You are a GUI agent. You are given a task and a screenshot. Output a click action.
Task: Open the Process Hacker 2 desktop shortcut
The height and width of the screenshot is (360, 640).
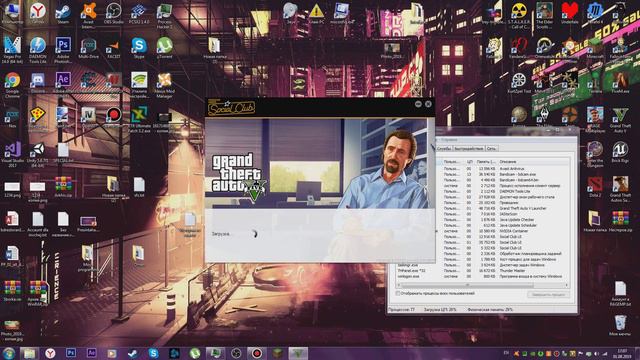(164, 15)
